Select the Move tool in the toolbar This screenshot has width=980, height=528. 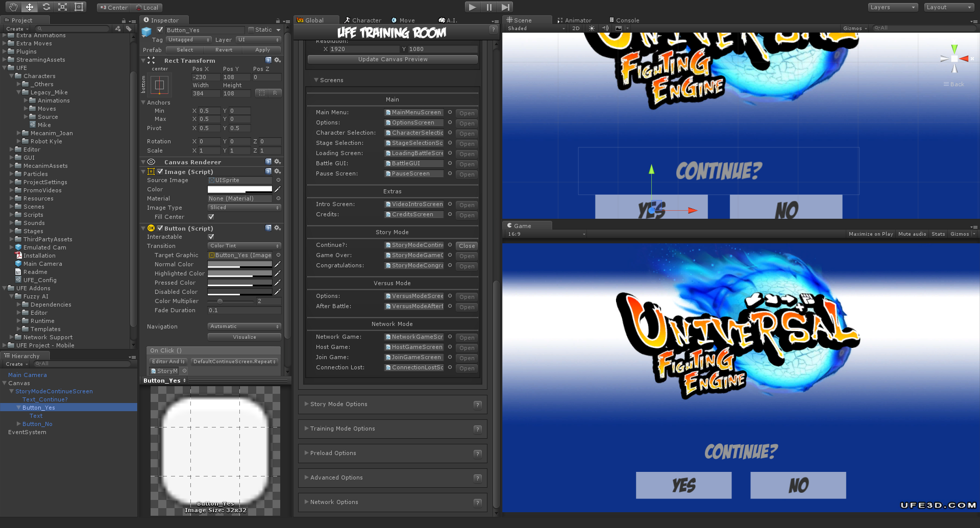click(x=30, y=7)
